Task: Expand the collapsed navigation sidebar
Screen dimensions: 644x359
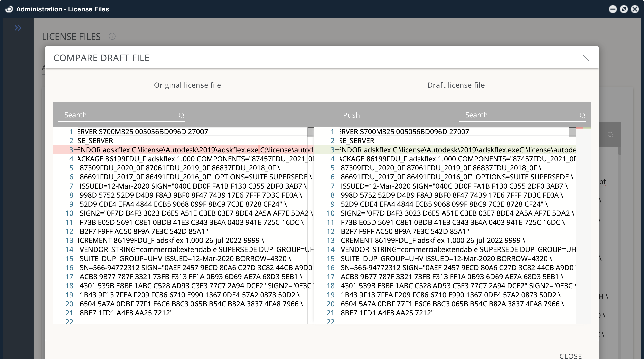Action: click(x=18, y=28)
